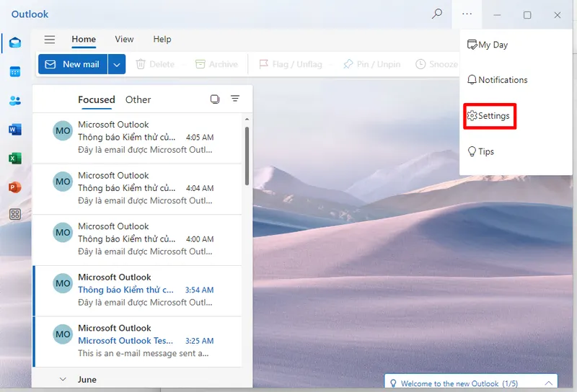
Task: Open the 4:04 AM Microsoft Outlook email
Action: (x=138, y=189)
